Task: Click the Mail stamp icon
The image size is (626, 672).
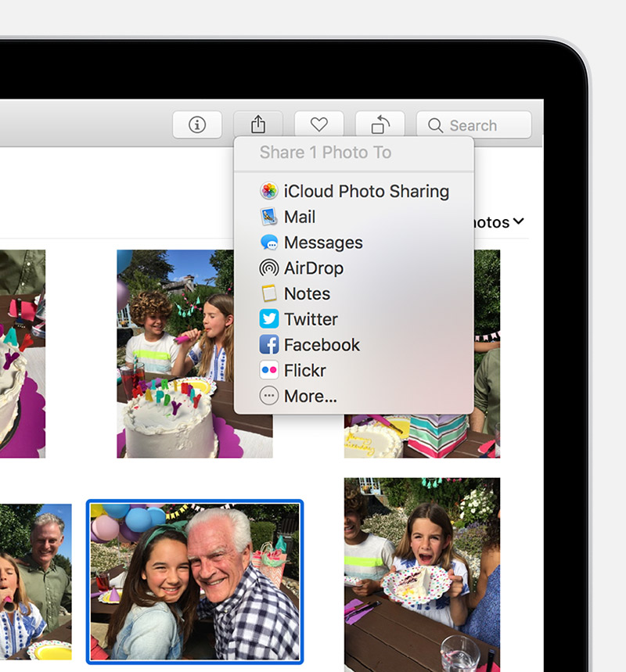Action: click(269, 217)
